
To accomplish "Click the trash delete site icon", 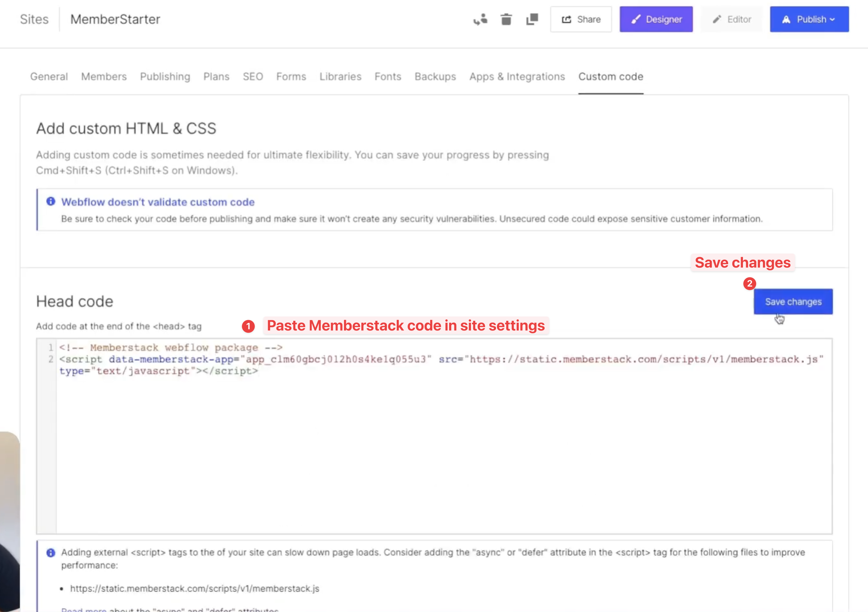I will coord(506,19).
